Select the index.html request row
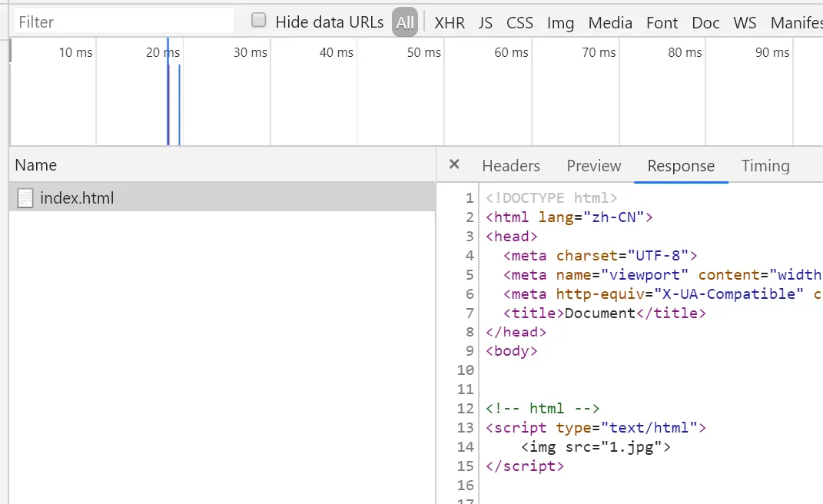Screen dimensions: 823x504 tap(222, 197)
